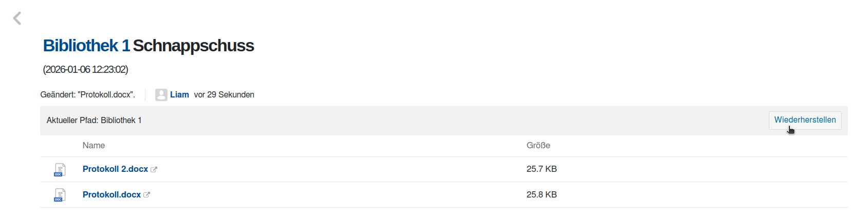Open Protokoll 2.docx via its external-link icon
868x218 pixels.
pos(154,169)
